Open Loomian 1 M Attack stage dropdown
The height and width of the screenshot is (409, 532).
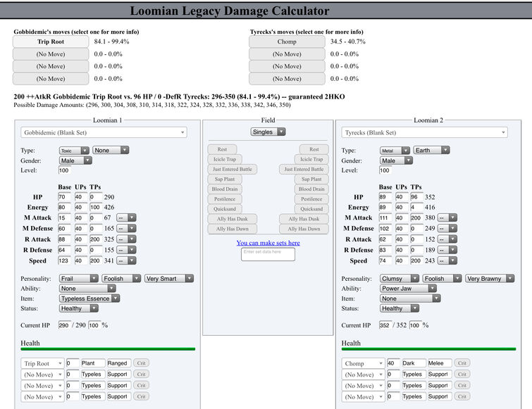(x=126, y=218)
